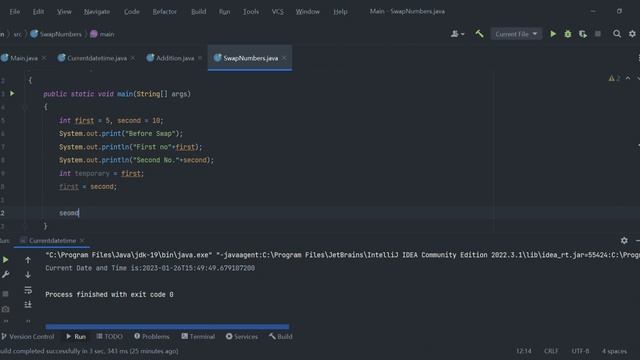Click the Stop square in Run panel

pyautogui.click(x=5, y=294)
